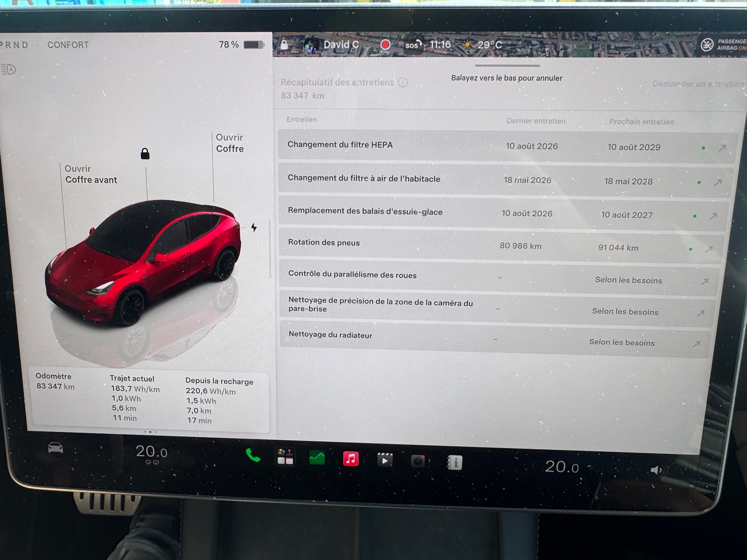
Task: Tap the 11:16 clock in status bar
Action: click(440, 45)
